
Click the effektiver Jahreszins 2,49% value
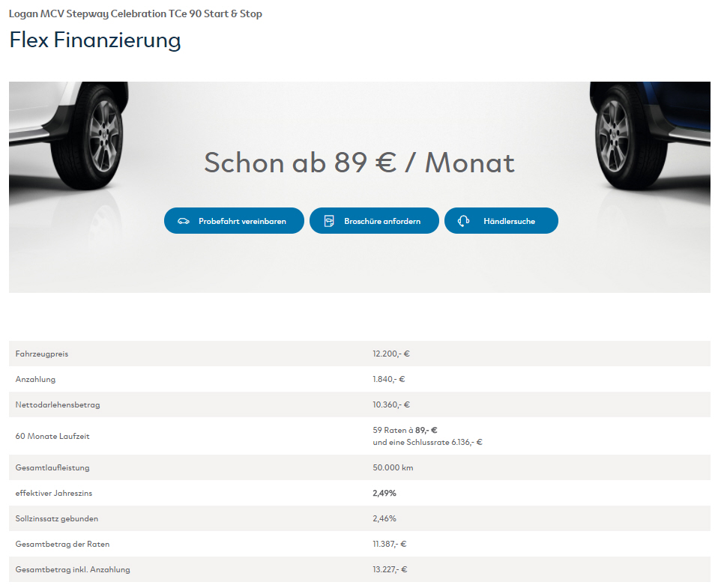[x=384, y=493]
